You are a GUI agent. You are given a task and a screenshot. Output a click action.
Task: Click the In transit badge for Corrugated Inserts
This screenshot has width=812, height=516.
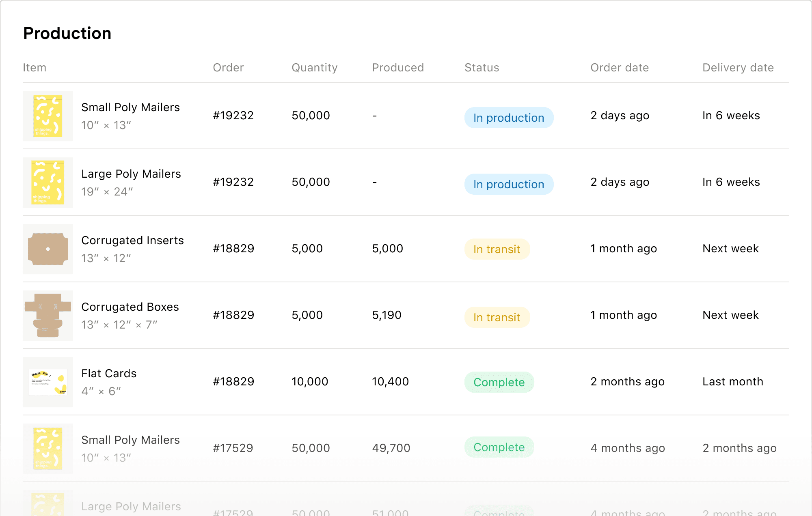(497, 249)
